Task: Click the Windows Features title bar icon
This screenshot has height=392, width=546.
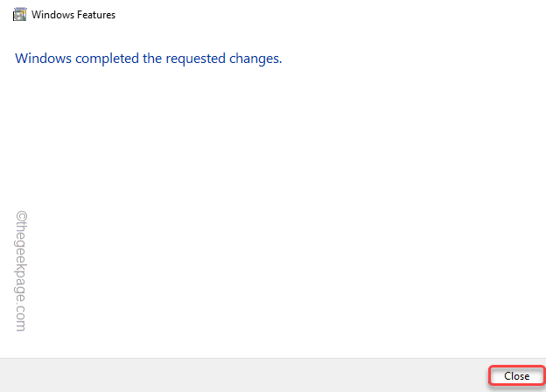Action: point(19,15)
